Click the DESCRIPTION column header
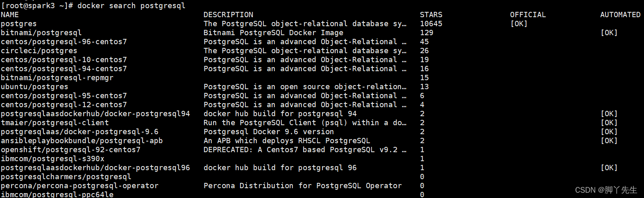Image resolution: width=644 pixels, height=198 pixels. 228,15
